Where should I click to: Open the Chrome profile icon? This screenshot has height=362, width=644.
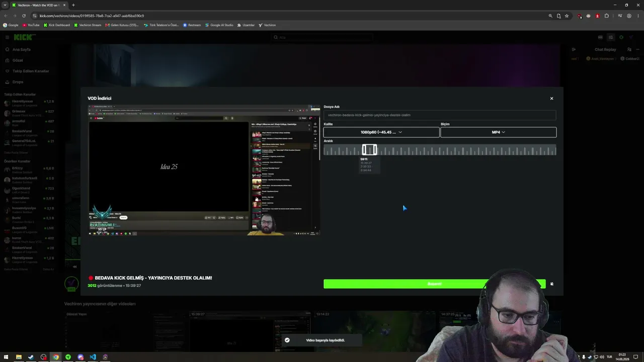(629, 16)
